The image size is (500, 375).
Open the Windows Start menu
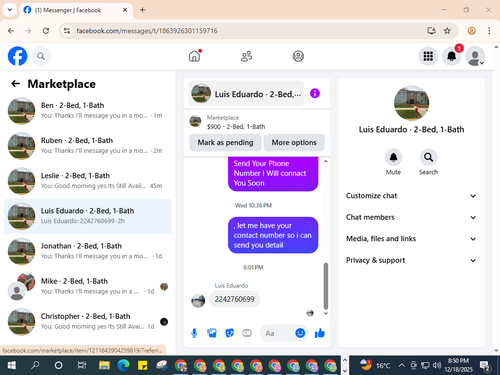click(11, 365)
